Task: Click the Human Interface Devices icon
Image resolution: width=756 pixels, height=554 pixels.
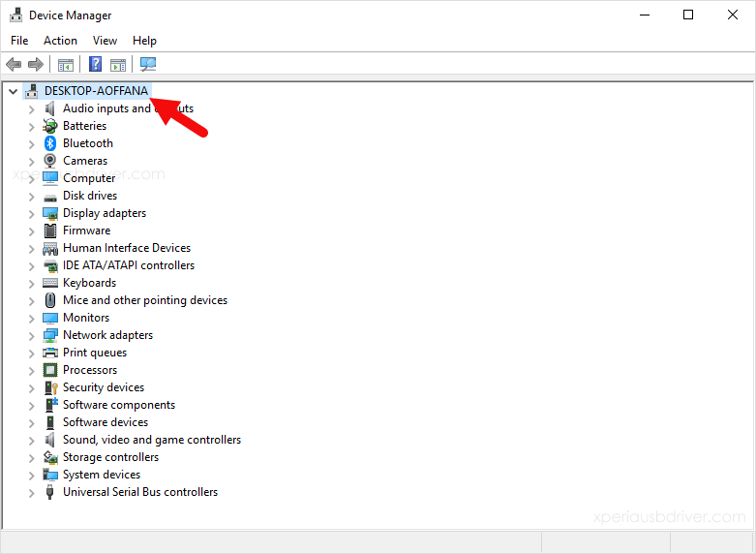Action: 50,249
